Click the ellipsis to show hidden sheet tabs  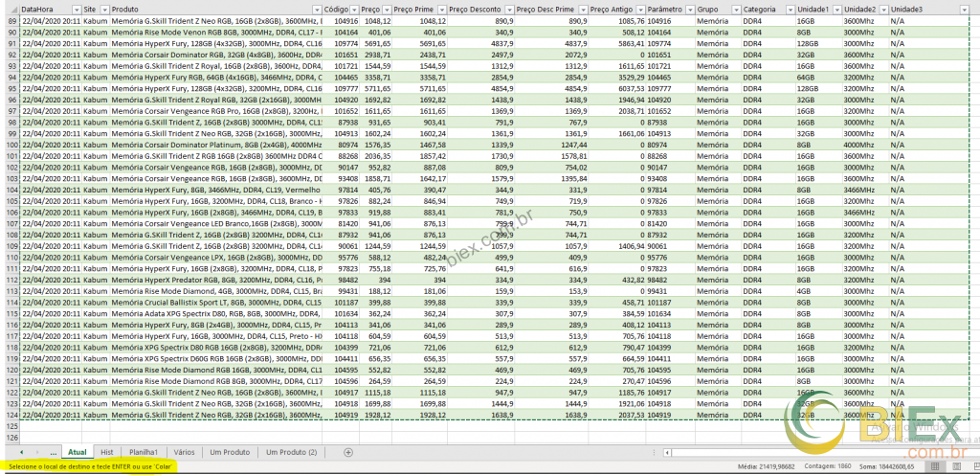54,452
